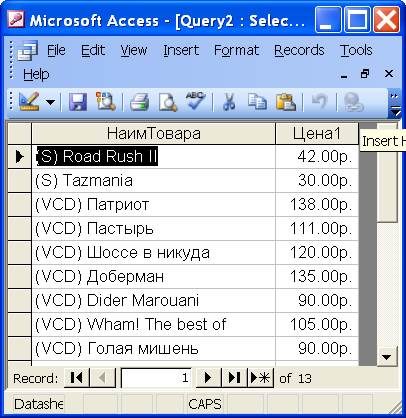Click the Access document control icon left of File

point(28,51)
